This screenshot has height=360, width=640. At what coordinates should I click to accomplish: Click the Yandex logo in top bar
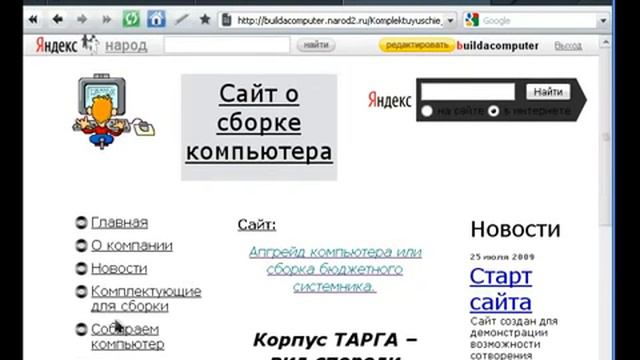pos(56,45)
